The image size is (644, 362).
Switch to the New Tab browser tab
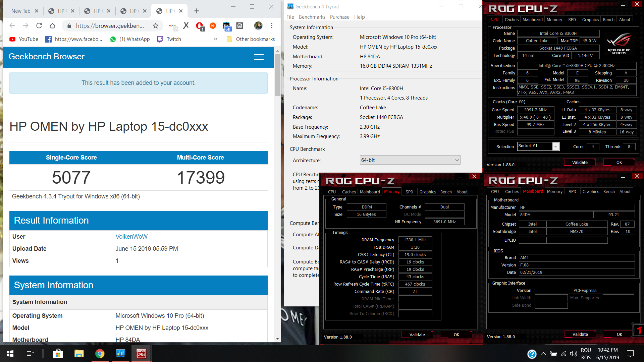[21, 11]
